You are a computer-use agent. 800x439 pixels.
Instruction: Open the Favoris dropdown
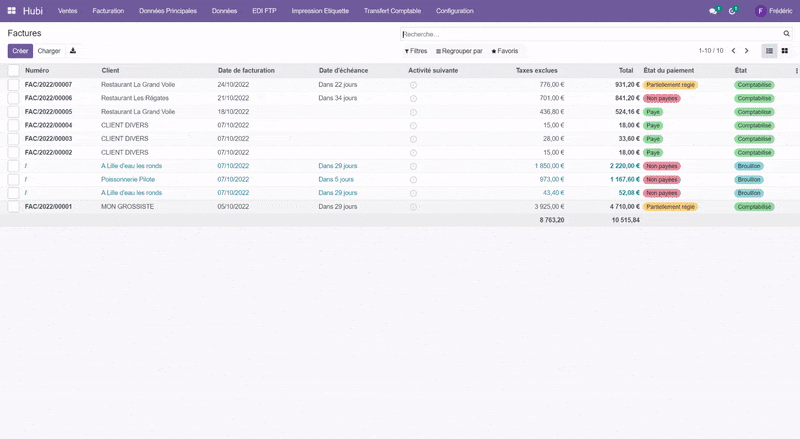[505, 51]
